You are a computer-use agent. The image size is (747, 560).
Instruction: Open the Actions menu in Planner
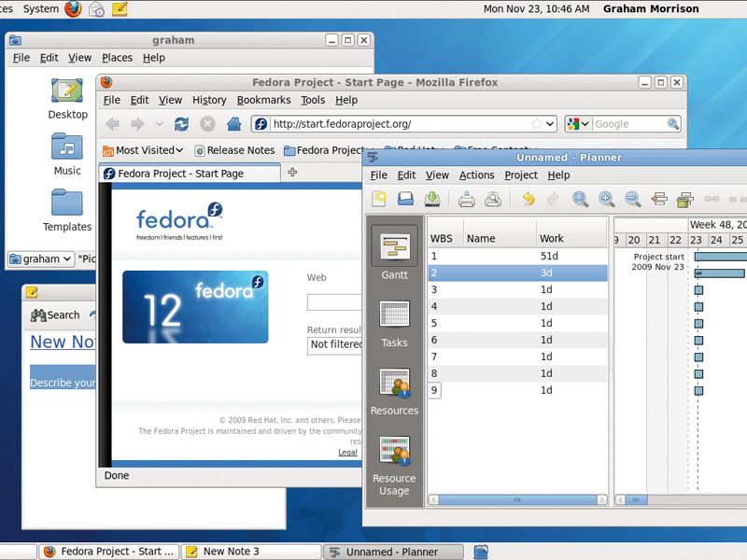476,175
